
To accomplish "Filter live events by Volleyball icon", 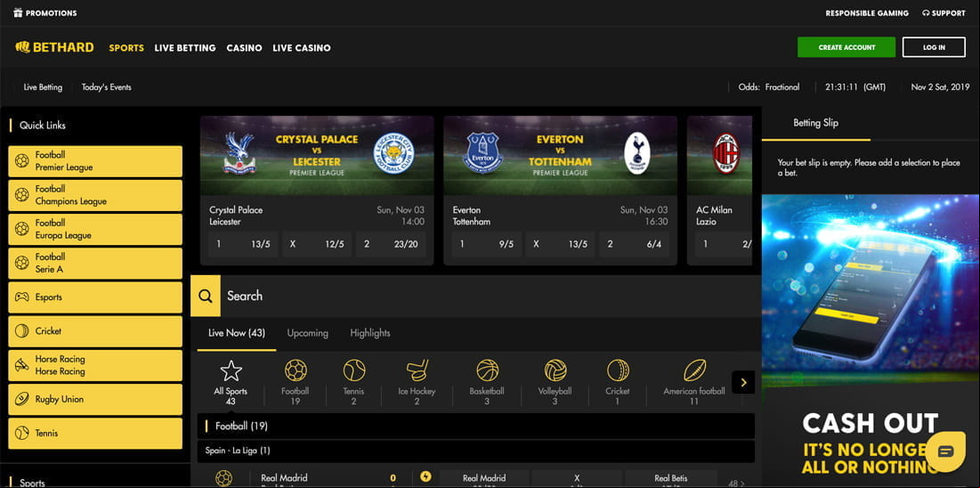I will pos(555,370).
